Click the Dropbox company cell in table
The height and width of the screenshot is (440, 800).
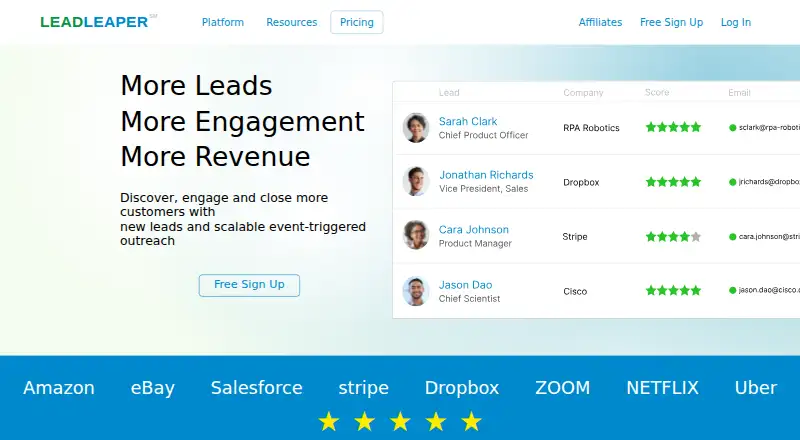tap(581, 182)
